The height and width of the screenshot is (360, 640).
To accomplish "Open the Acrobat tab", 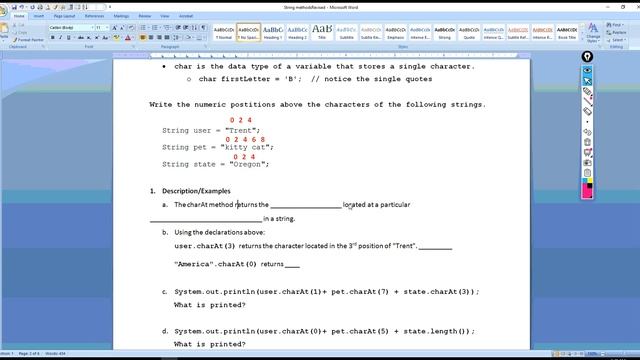I will pyautogui.click(x=186, y=16).
